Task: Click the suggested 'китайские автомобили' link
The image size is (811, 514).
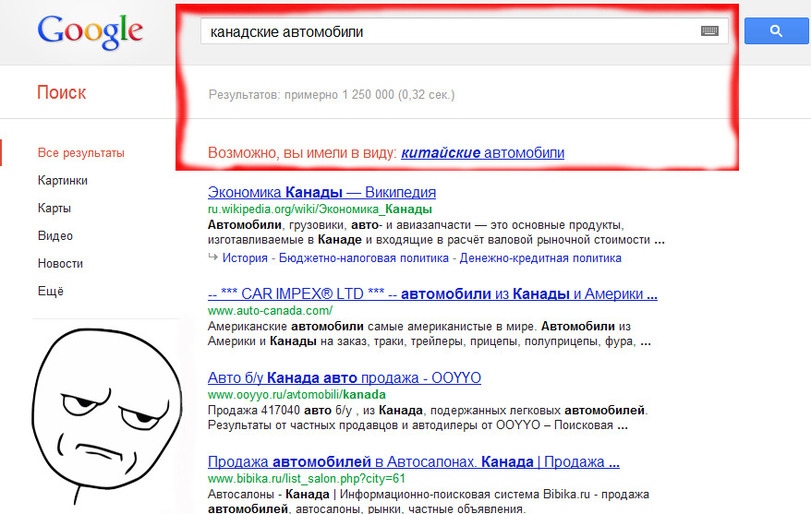Action: pos(482,153)
